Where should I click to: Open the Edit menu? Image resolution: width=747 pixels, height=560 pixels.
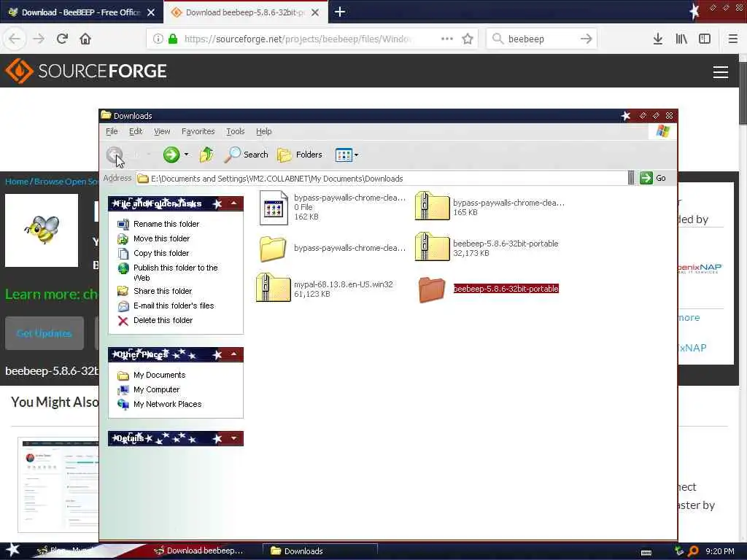click(x=136, y=131)
